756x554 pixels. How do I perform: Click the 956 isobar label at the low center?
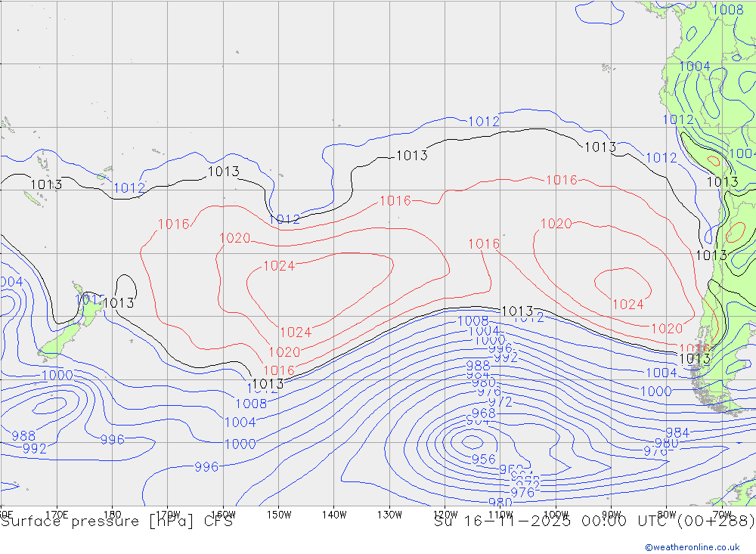(x=484, y=459)
